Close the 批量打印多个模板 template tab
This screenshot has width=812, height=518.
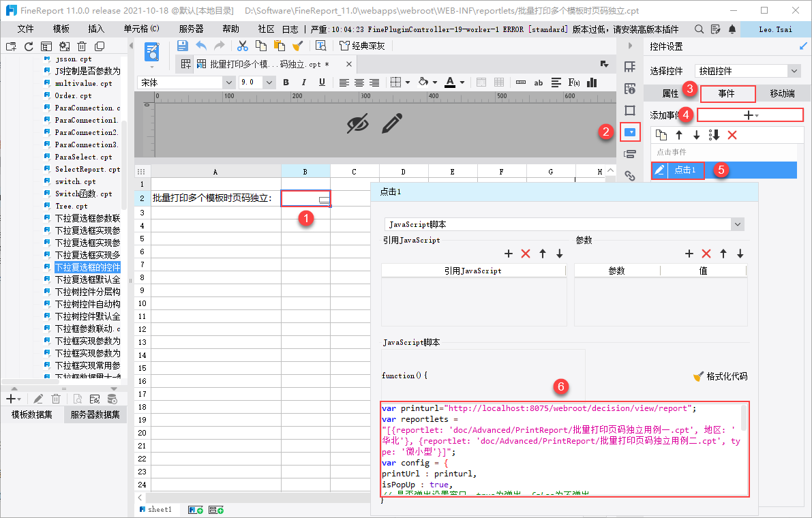348,64
